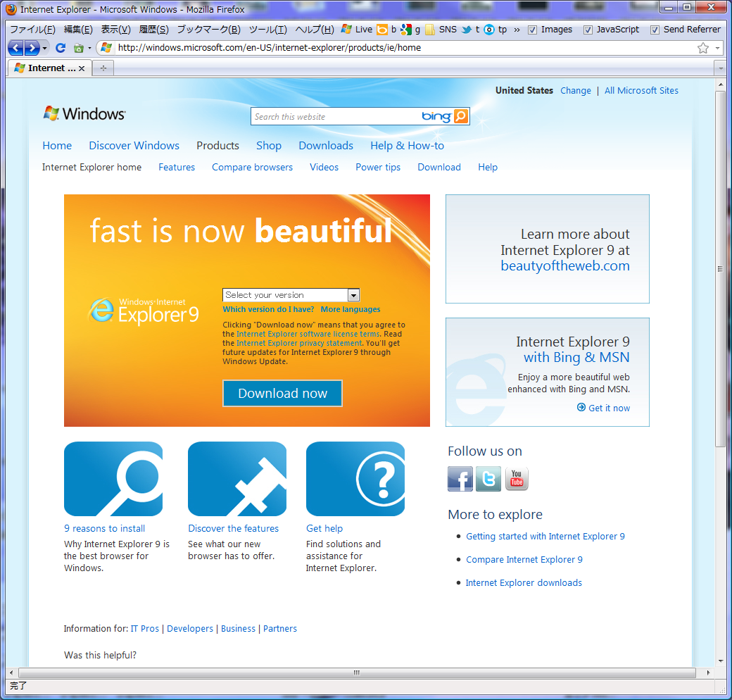Open the ブックマーク(B) menu
The width and height of the screenshot is (732, 700).
click(208, 30)
